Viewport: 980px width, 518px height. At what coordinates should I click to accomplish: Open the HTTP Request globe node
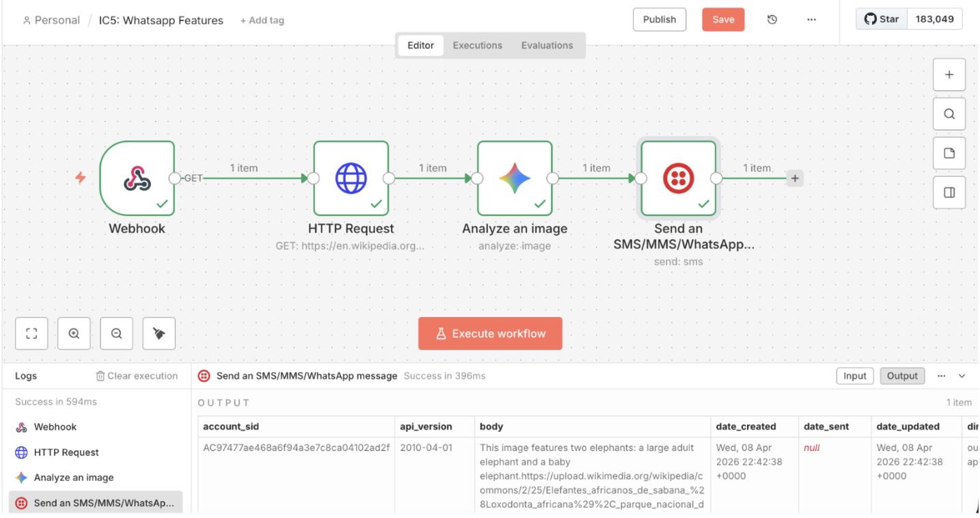coord(351,178)
